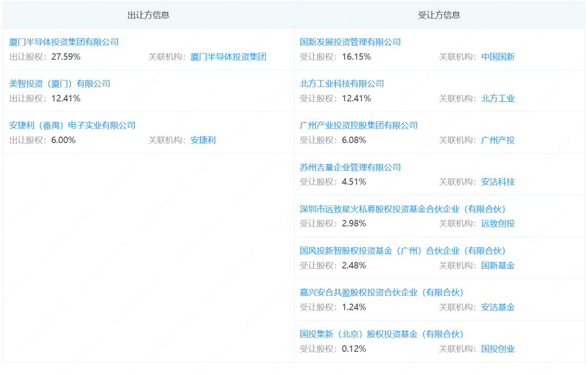
Task: Open 深圳市远致星火私募股权投资基金合伙企业 link
Action: click(x=403, y=209)
